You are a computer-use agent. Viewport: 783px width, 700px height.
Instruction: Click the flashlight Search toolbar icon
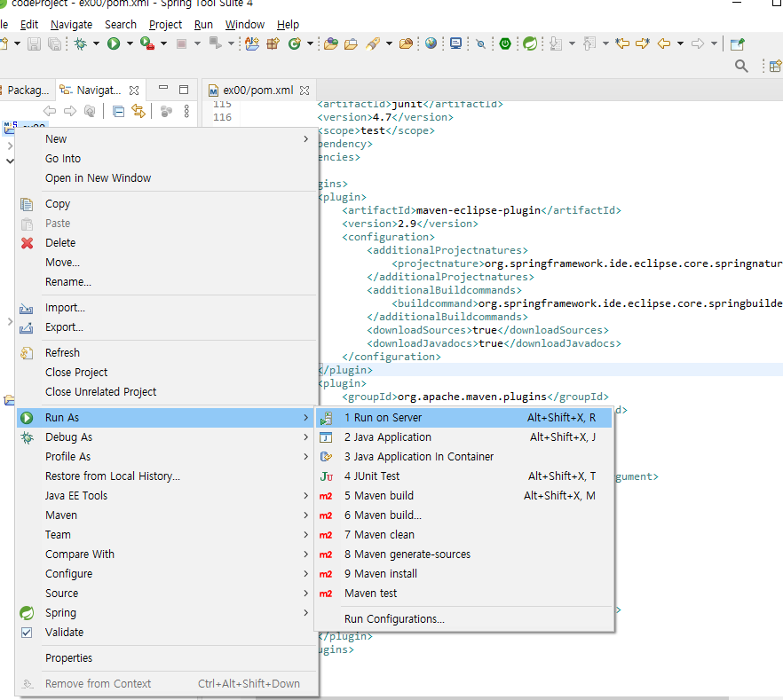[373, 43]
